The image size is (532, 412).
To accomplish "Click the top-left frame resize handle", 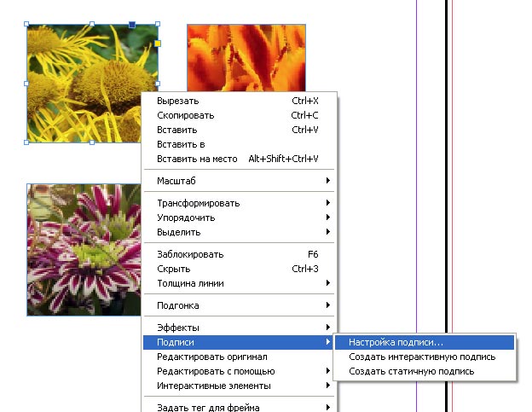I will 26,24.
